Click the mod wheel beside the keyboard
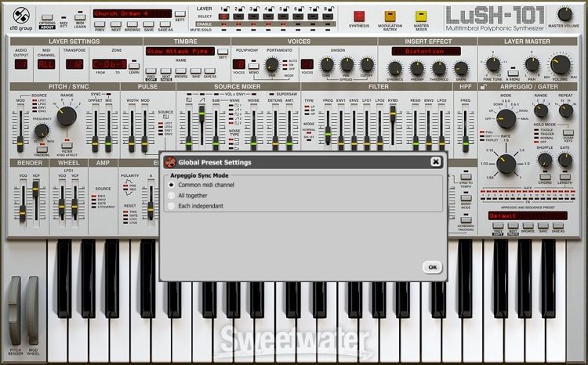This screenshot has width=588, height=365. click(32, 311)
